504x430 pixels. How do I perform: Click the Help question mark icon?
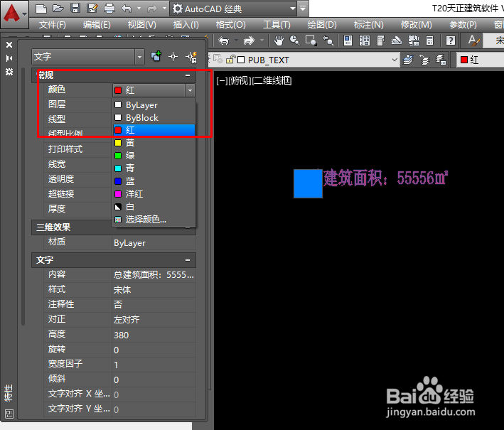451,41
